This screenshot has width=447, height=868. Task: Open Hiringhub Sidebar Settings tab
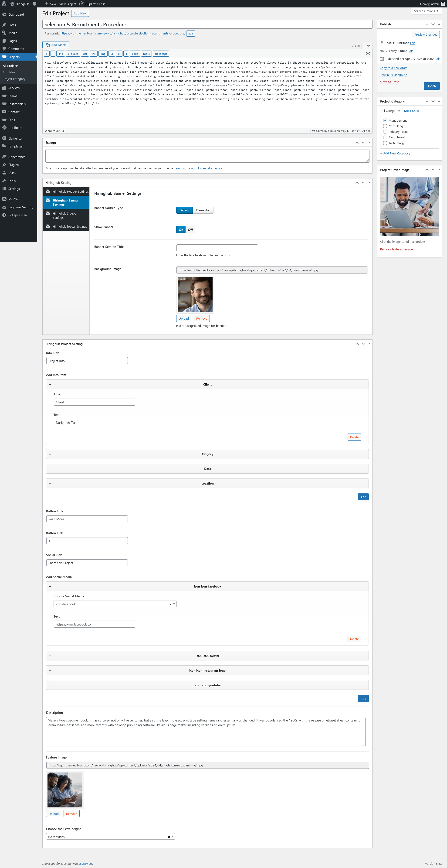66,215
